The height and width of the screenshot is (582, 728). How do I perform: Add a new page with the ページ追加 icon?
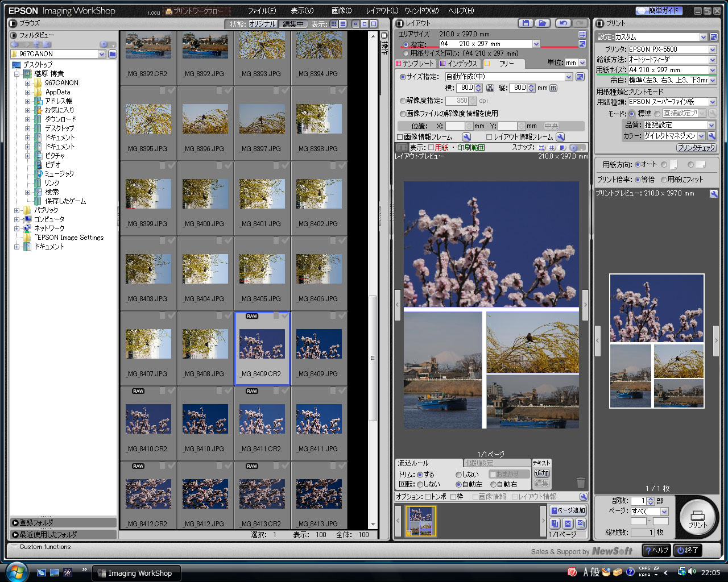567,510
